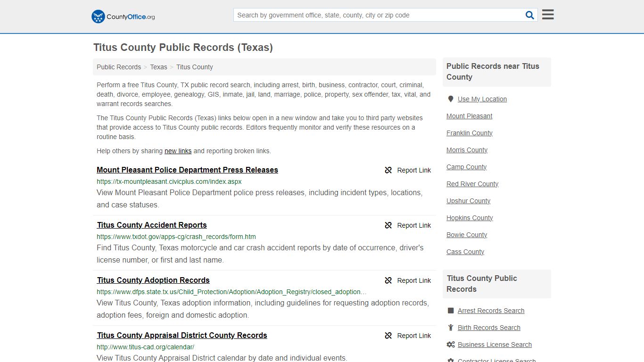The image size is (644, 362).
Task: Click the broken-link icon for Accident Reports row
Action: pos(388,225)
